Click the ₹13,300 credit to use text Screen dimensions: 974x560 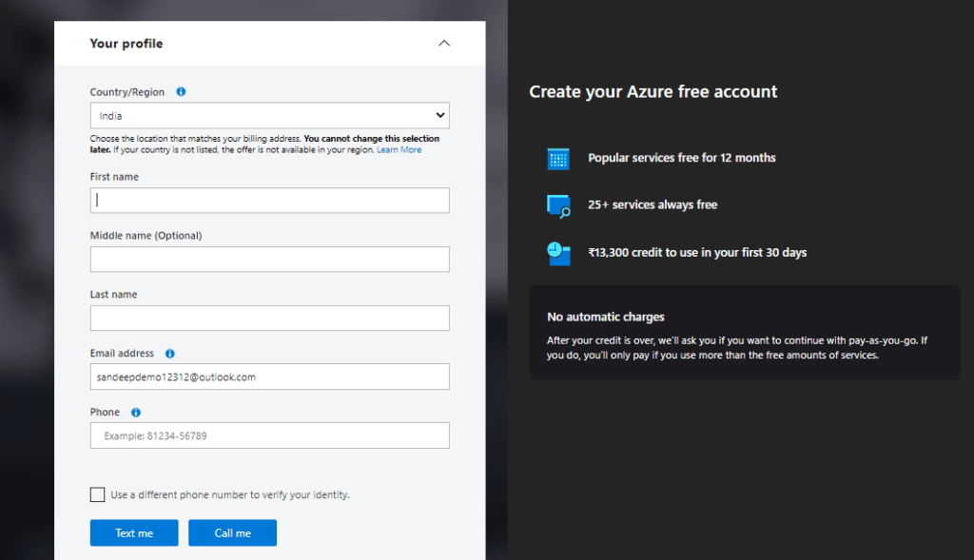697,253
